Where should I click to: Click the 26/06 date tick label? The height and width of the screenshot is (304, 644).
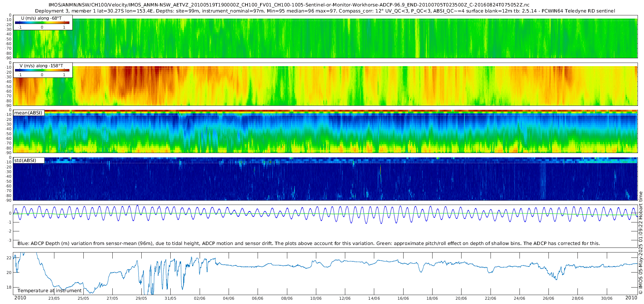548,298
